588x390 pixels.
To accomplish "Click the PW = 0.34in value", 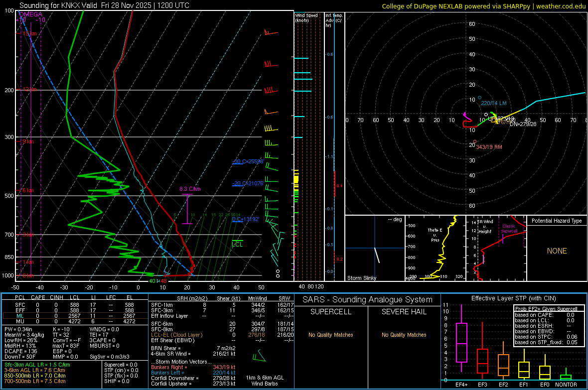I will click(x=19, y=329).
